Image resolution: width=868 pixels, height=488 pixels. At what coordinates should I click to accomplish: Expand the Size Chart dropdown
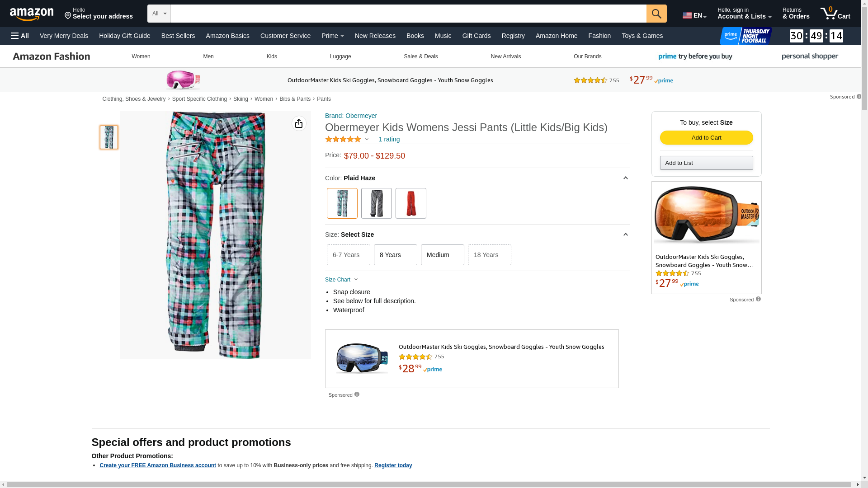click(x=341, y=280)
